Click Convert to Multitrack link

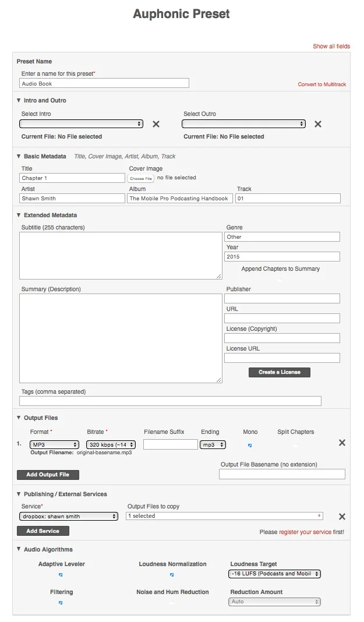click(x=322, y=84)
